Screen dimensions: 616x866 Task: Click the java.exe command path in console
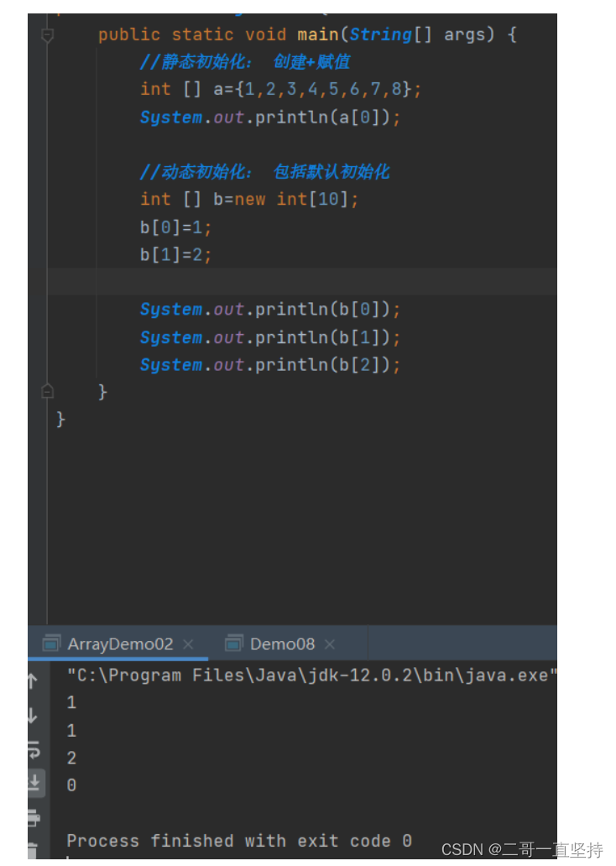tap(311, 675)
